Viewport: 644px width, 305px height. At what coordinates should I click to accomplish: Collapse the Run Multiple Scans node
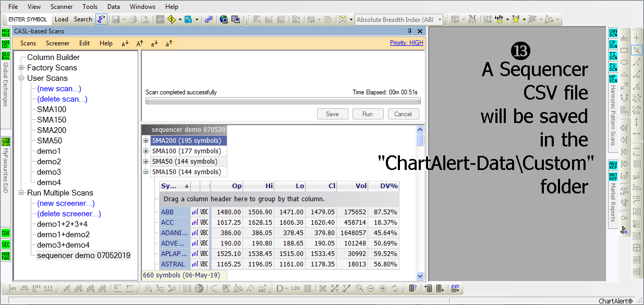coord(21,193)
